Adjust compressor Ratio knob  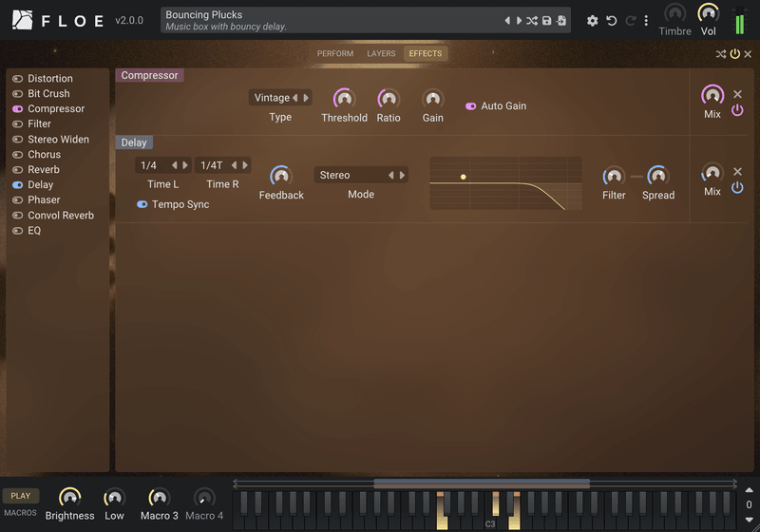tap(389, 99)
